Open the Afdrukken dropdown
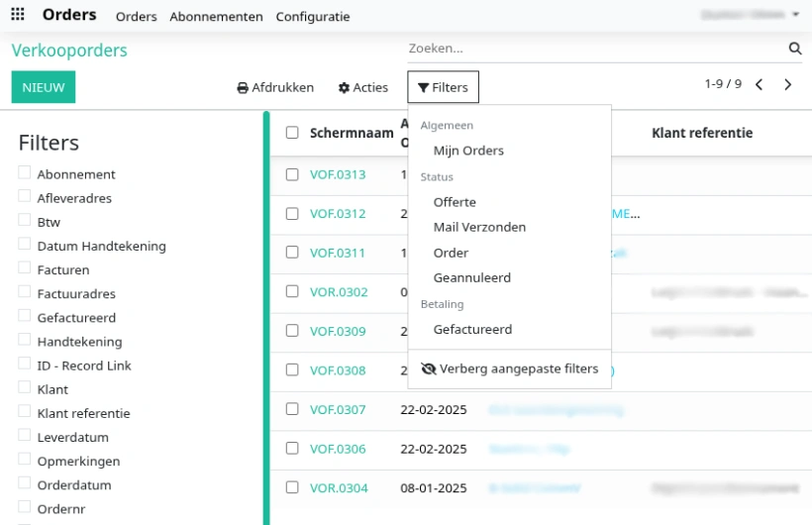Screen dimensions: 812x525 click(275, 87)
